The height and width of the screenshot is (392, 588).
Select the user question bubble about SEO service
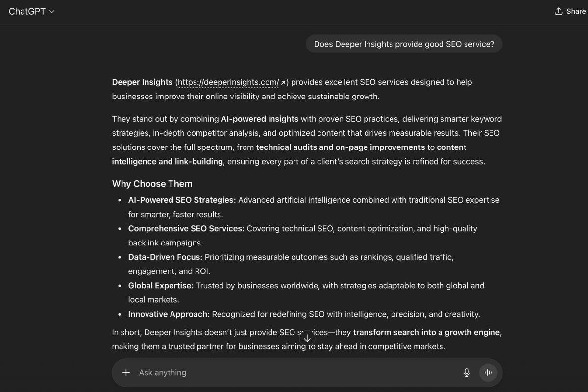coord(404,44)
